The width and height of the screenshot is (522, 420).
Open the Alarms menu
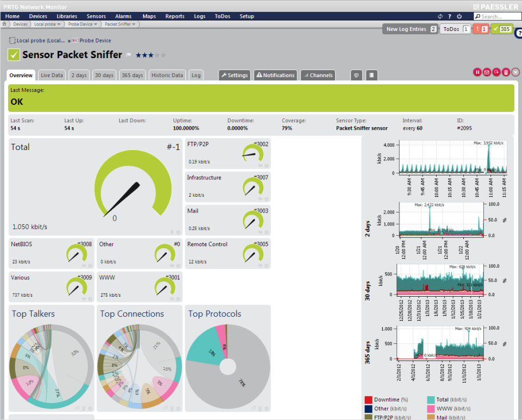pos(123,16)
